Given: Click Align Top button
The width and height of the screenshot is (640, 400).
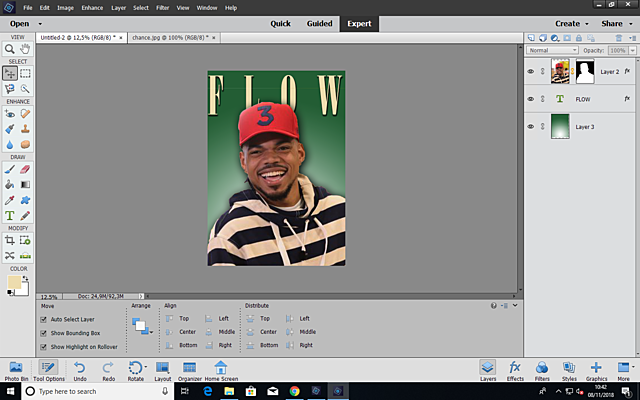Looking at the screenshot, I should 178,318.
